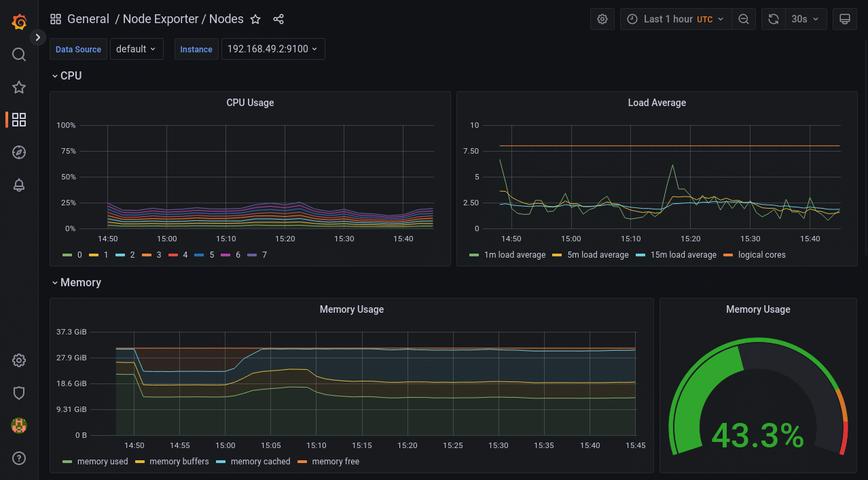Open the Data Source default dropdown

137,49
